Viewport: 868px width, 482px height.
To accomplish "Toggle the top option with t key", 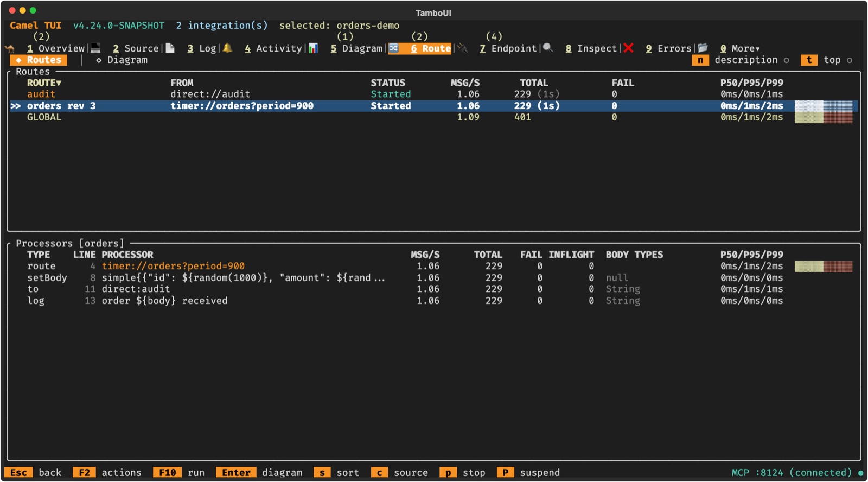I will (827, 60).
